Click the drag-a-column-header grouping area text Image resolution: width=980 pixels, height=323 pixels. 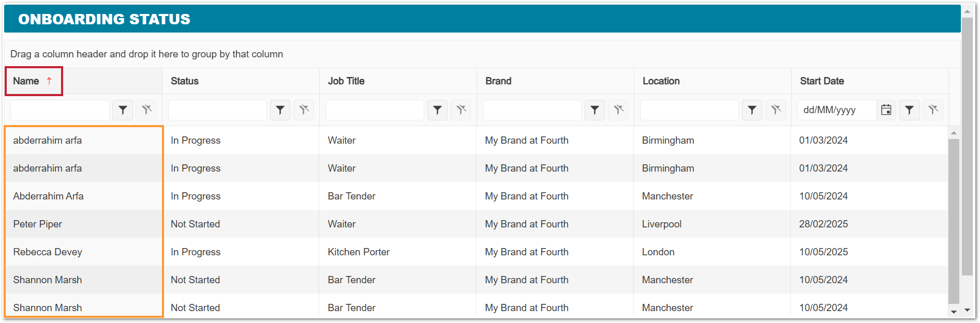(x=146, y=54)
